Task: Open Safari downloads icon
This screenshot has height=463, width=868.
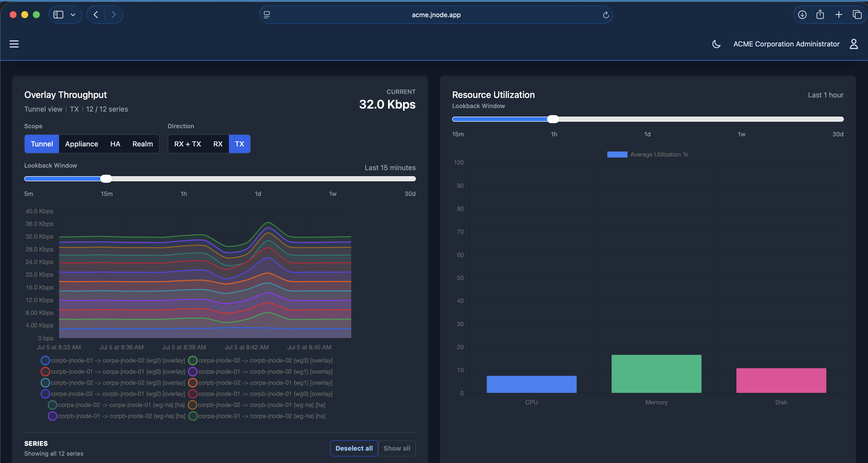Action: pos(802,14)
